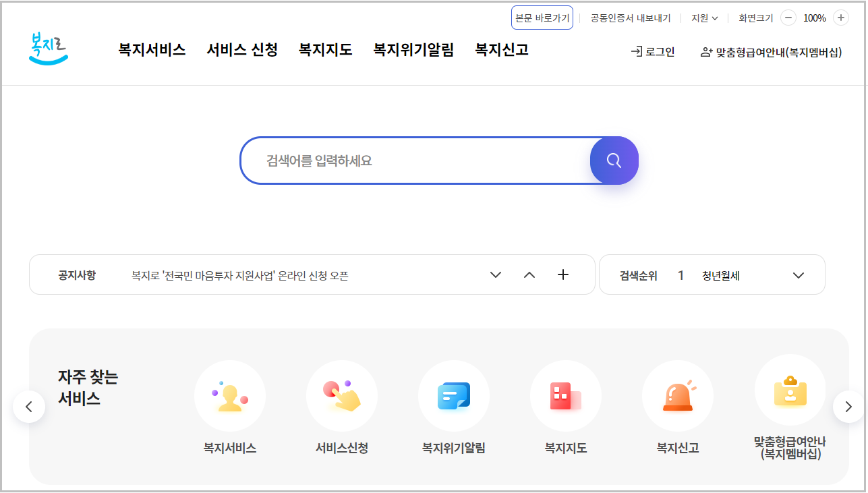868x493 pixels.
Task: Click the right arrow of the services carousel
Action: click(848, 407)
